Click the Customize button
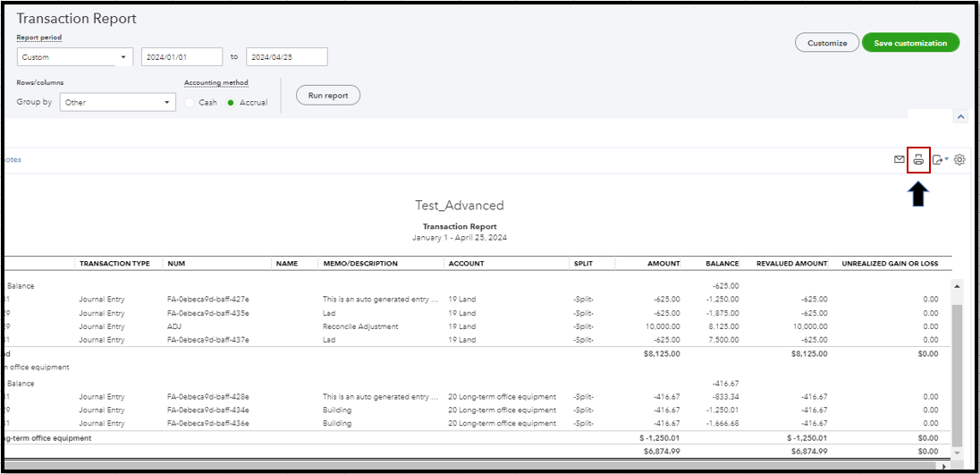Image resolution: width=980 pixels, height=474 pixels. pos(826,43)
